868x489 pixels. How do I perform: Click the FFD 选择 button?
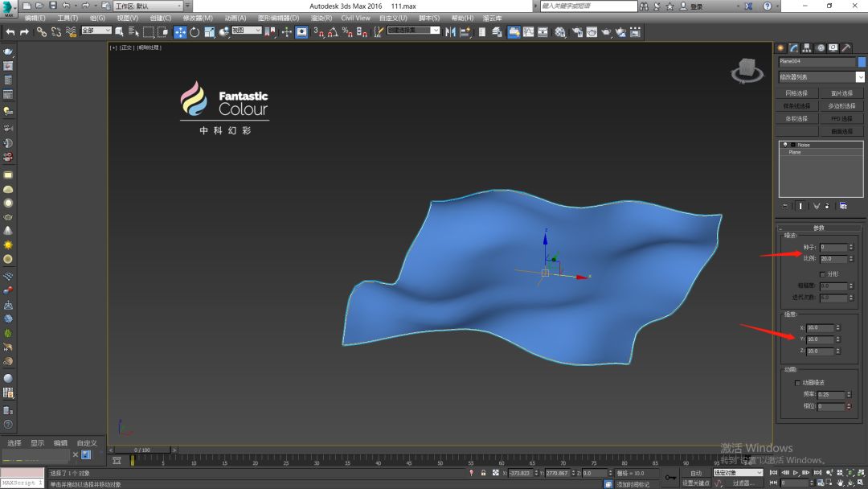pyautogui.click(x=841, y=118)
